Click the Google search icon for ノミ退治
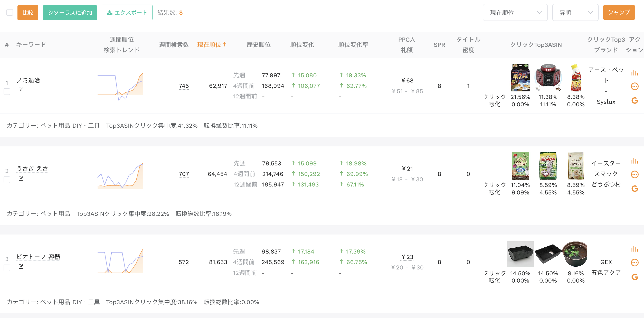Viewport: 644px width, 318px height. [x=634, y=100]
